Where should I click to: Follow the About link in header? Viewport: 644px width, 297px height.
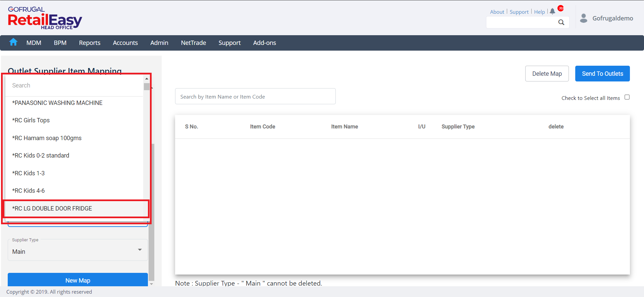click(x=497, y=12)
